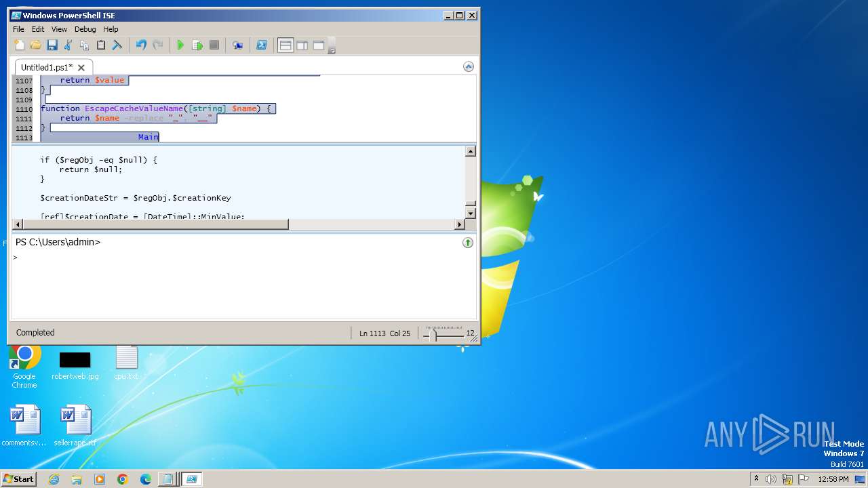This screenshot has height=488, width=868.
Task: Minimize PowerShell ISE window
Action: 448,15
